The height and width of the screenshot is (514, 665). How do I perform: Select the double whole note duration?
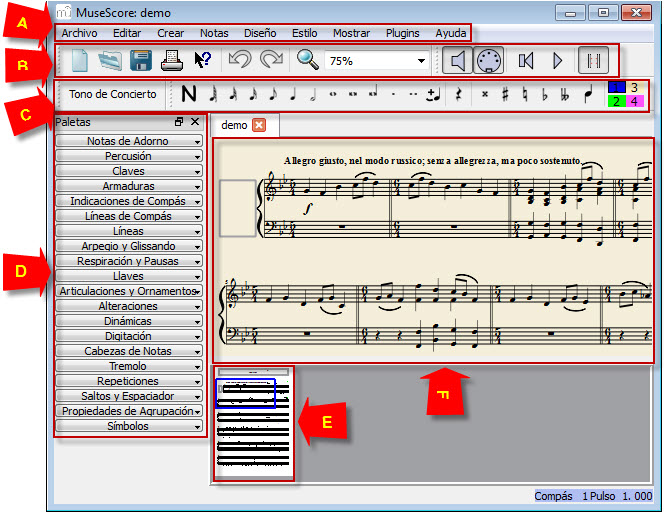click(x=353, y=94)
